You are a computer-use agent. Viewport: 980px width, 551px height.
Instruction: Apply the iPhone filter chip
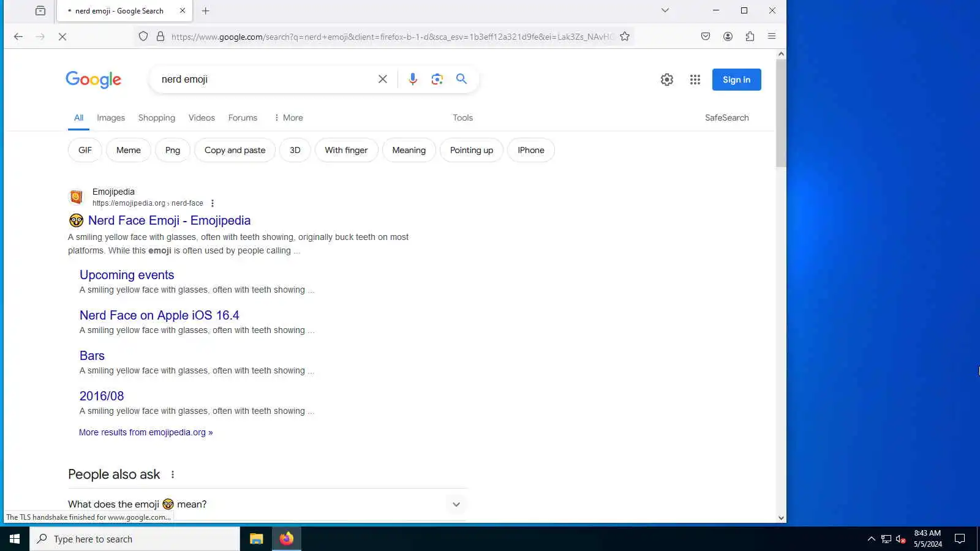[x=531, y=150]
